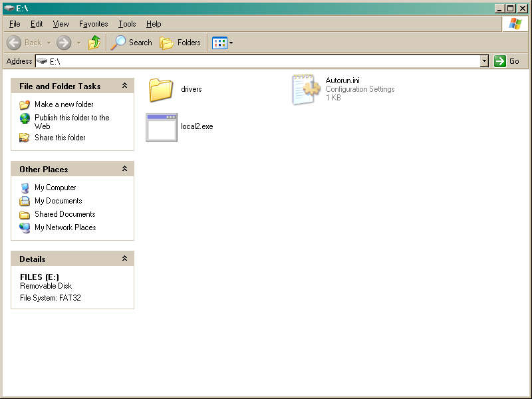This screenshot has height=399, width=532.
Task: Click the Autorun.ini file name
Action: point(342,80)
